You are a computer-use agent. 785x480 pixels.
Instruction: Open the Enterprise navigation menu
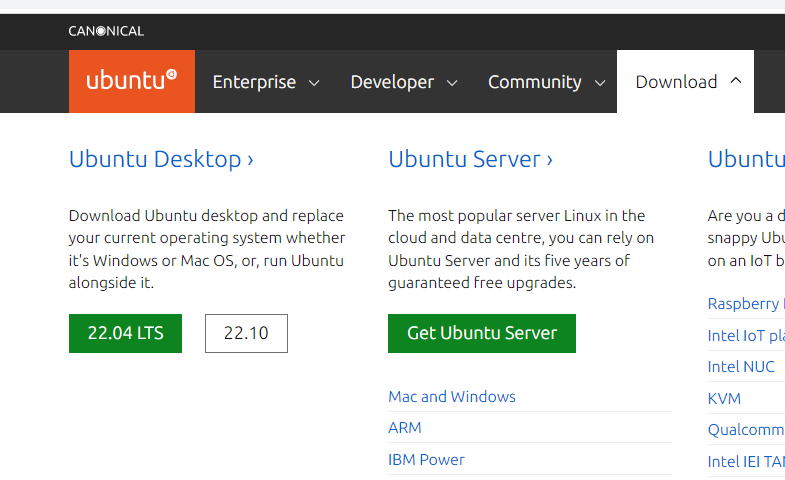pos(265,82)
